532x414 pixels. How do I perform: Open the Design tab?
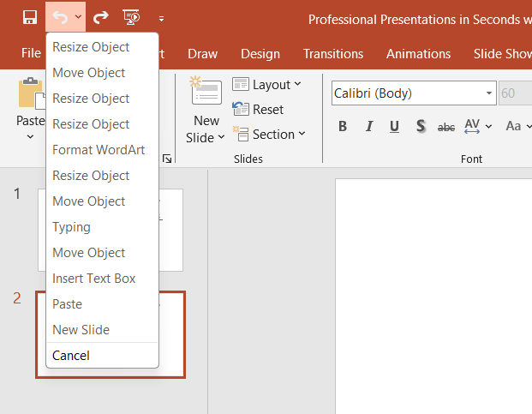pyautogui.click(x=260, y=54)
